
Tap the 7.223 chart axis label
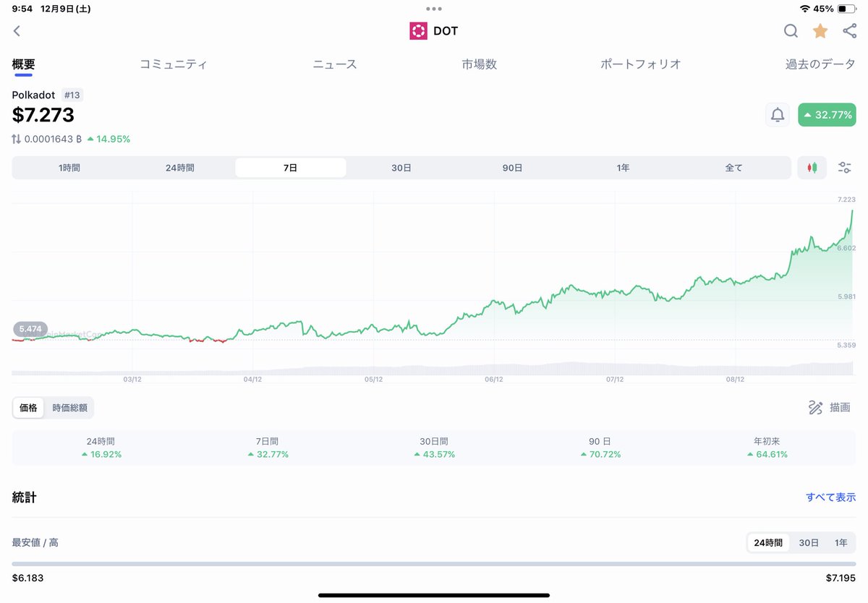846,200
